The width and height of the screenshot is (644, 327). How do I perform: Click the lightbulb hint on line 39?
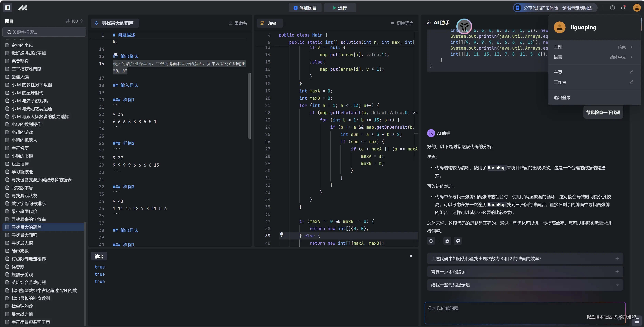tap(282, 234)
